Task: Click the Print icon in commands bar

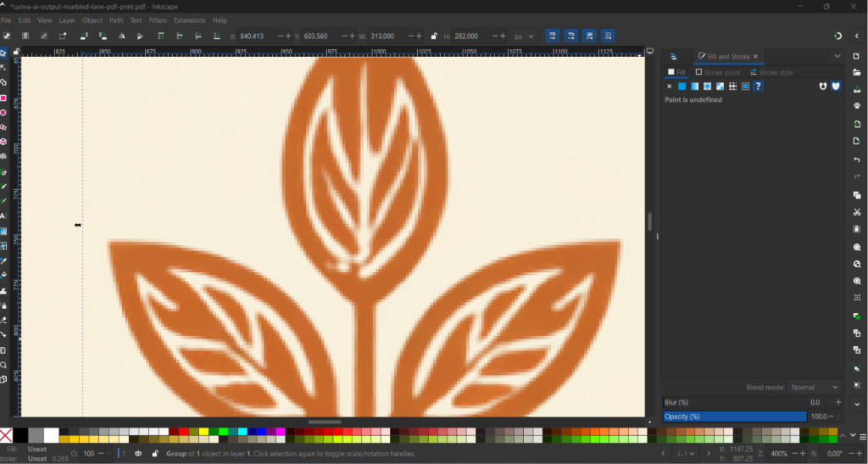Action: [x=857, y=105]
